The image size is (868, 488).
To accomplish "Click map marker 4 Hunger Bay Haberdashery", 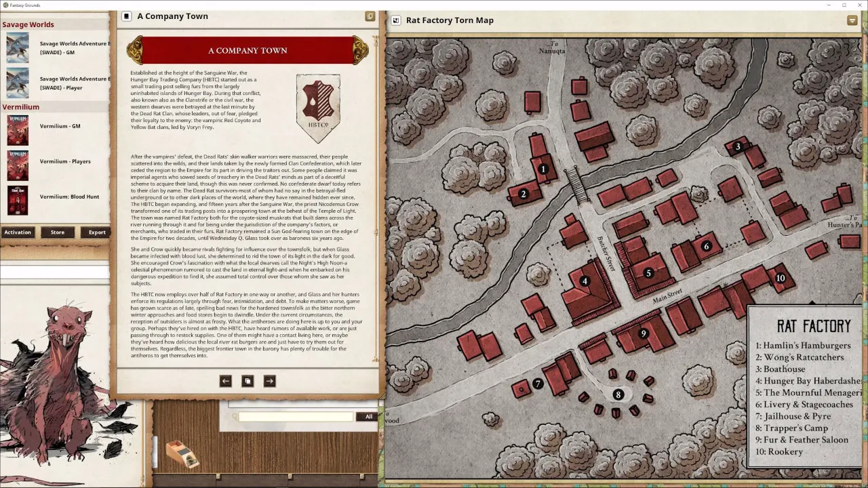I will [585, 281].
